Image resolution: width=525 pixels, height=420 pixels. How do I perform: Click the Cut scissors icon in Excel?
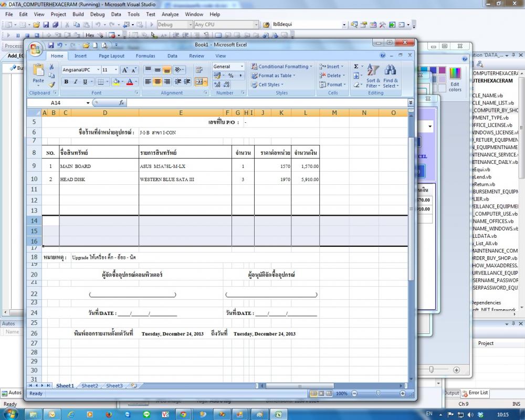pyautogui.click(x=51, y=67)
